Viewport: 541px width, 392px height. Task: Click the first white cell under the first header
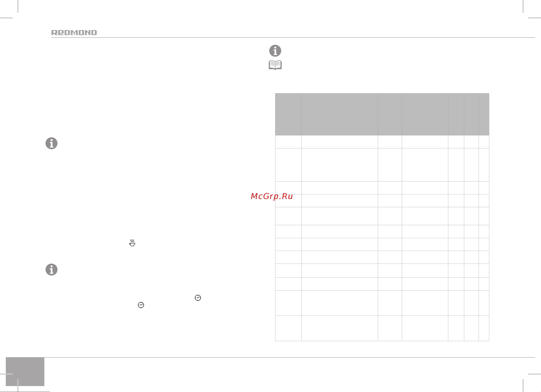click(288, 142)
